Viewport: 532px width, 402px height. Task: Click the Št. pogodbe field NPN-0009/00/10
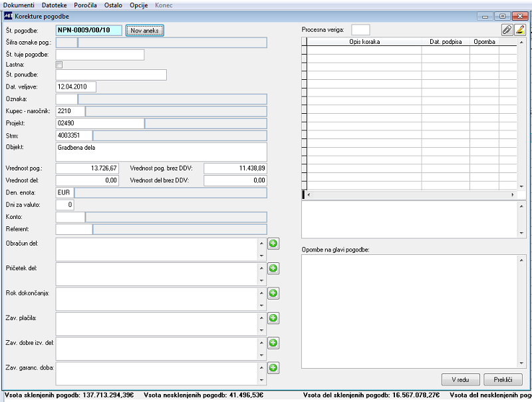(x=88, y=30)
